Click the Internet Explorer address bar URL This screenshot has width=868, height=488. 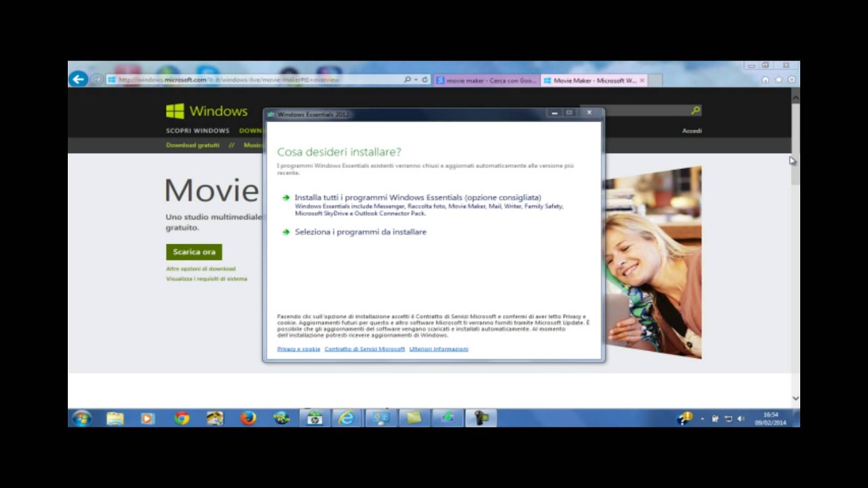[x=229, y=79]
